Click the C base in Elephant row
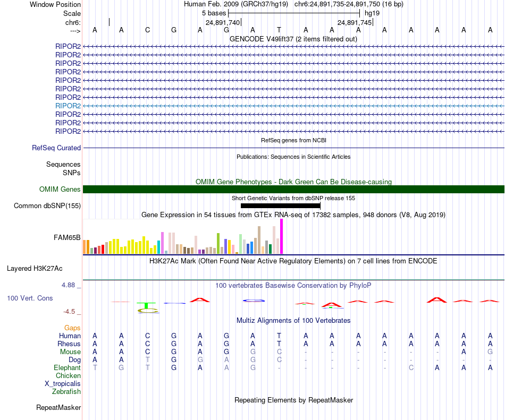 click(411, 367)
